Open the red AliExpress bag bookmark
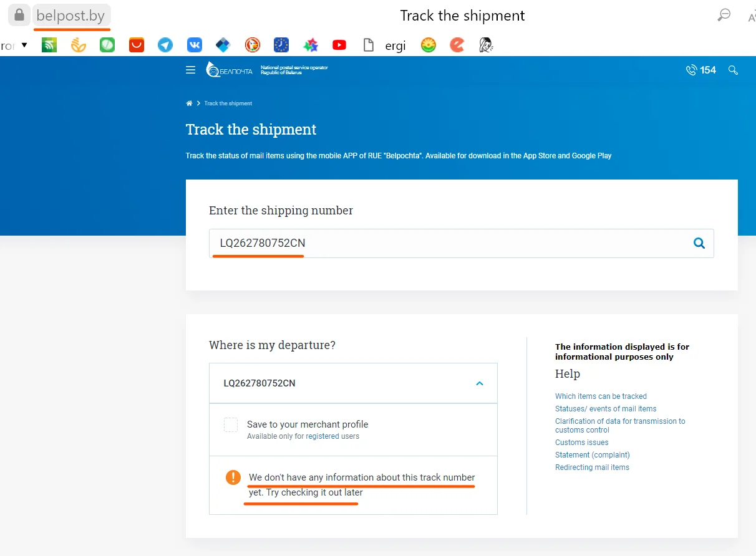Screen dimensions: 756x556 (x=137, y=45)
